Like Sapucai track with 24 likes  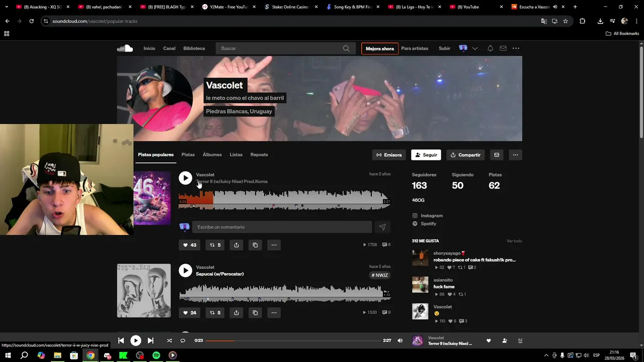coord(190,313)
